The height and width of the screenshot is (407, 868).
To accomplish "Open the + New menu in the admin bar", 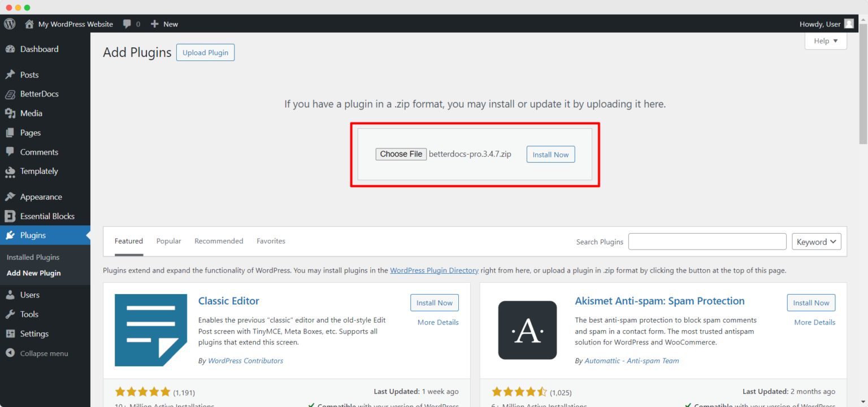I will 164,24.
